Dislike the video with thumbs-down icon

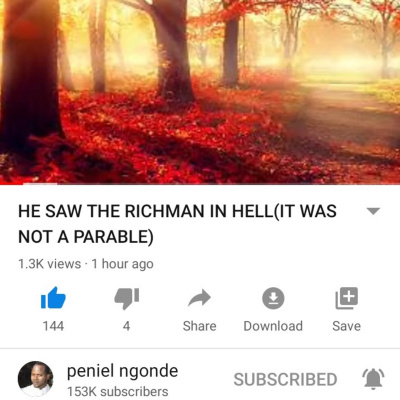click(x=126, y=298)
